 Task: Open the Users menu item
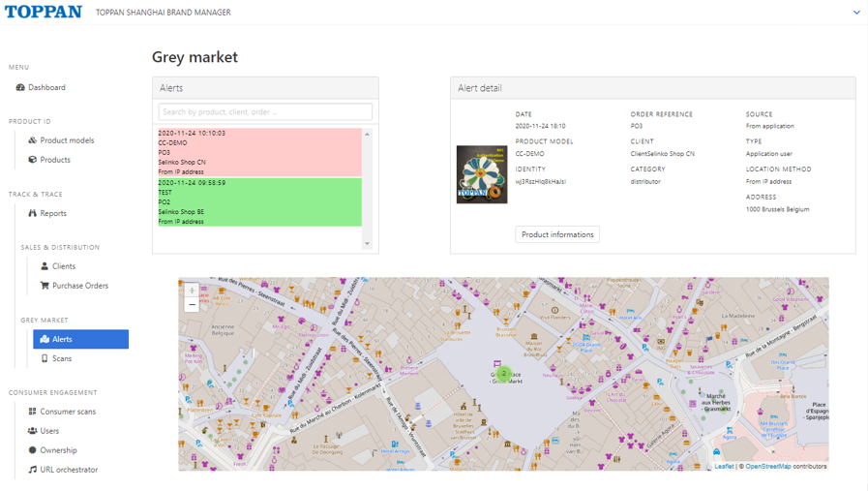[x=49, y=431]
